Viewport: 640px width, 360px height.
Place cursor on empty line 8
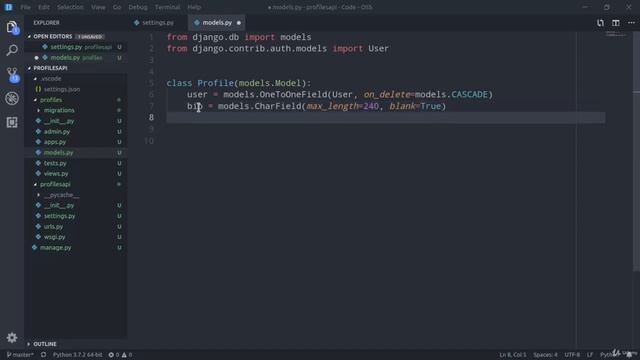point(385,118)
